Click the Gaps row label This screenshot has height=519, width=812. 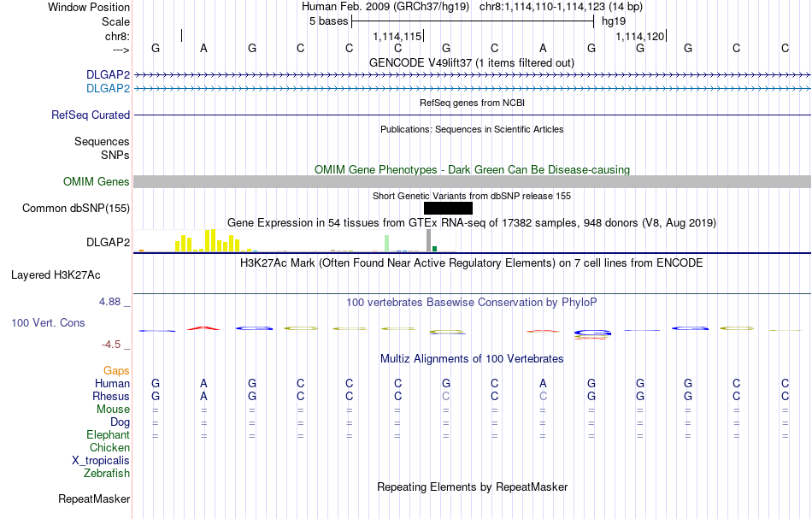pyautogui.click(x=116, y=370)
